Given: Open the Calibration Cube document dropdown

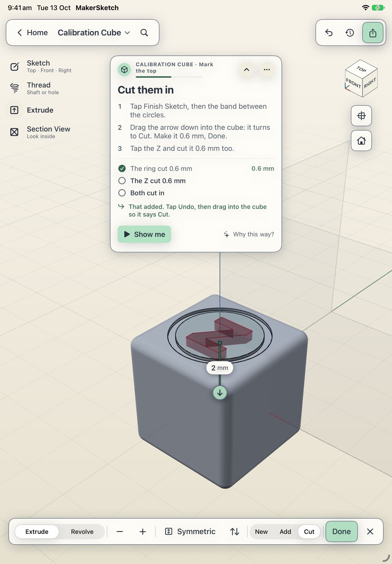Looking at the screenshot, I should point(94,33).
